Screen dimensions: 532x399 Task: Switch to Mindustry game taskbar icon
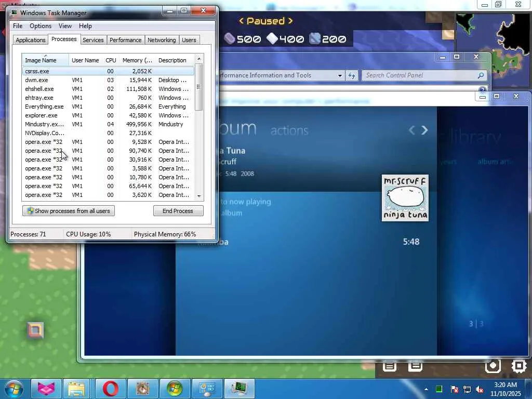coord(142,389)
